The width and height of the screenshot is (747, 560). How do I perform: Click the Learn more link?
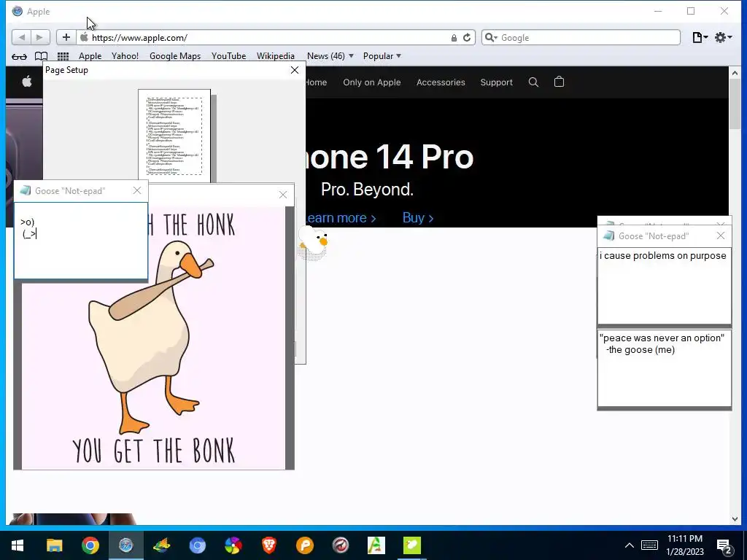(341, 217)
